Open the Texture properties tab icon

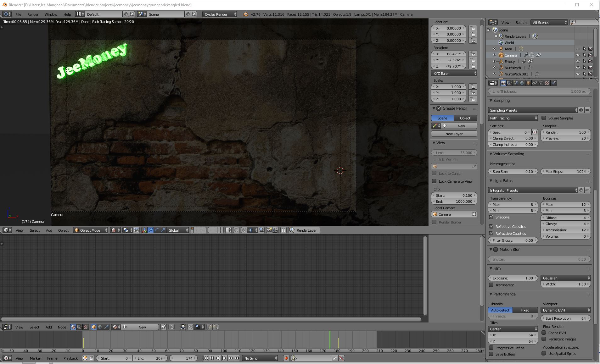click(x=547, y=83)
